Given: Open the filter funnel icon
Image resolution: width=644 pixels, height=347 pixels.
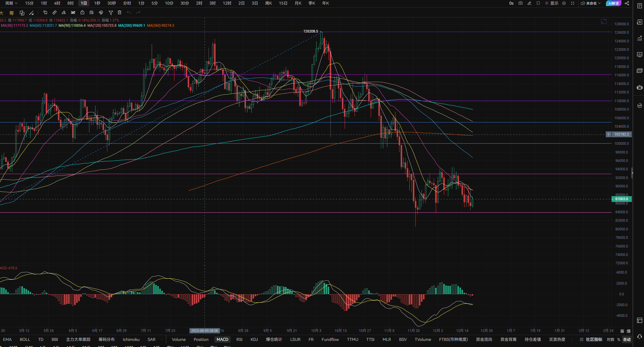Looking at the screenshot, I should point(111,12).
